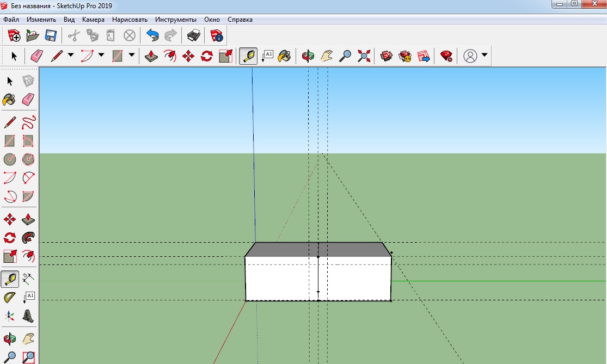The width and height of the screenshot is (607, 364).
Task: Select the Freehand tool in the left palette
Action: click(x=28, y=122)
